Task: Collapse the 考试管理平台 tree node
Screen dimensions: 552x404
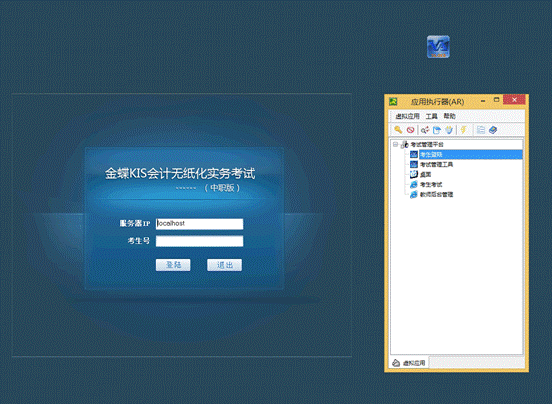Action: pyautogui.click(x=395, y=144)
